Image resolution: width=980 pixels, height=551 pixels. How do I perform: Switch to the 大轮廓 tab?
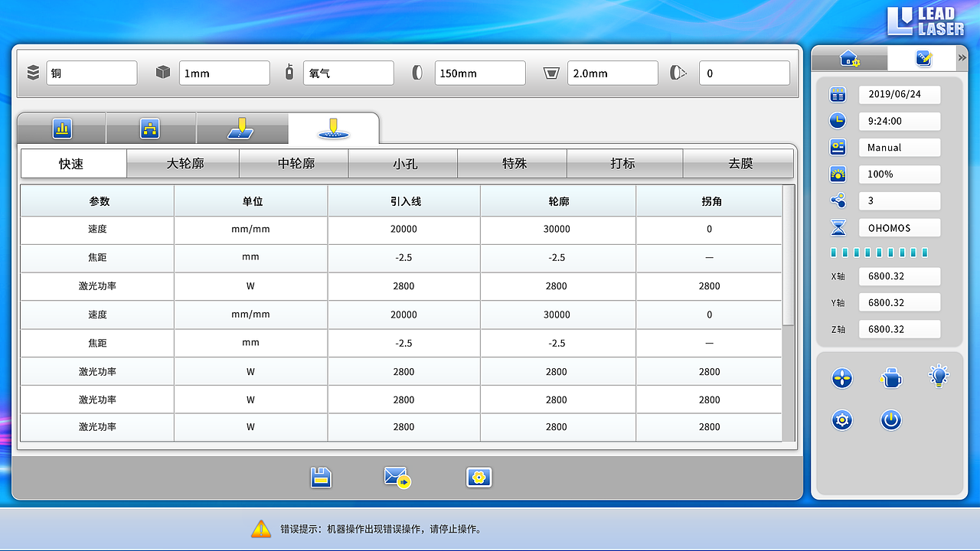click(x=183, y=164)
